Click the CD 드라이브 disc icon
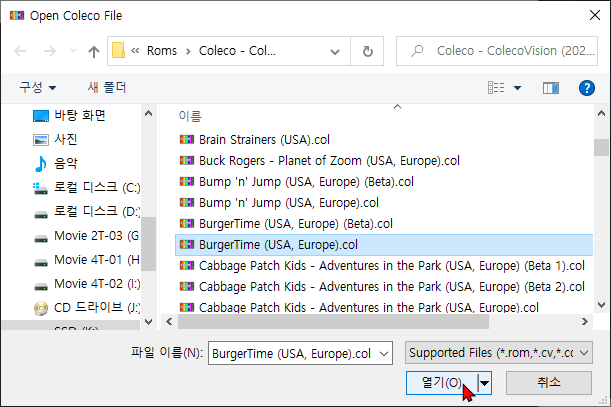Viewport: 611px width, 407px height. coord(41,308)
